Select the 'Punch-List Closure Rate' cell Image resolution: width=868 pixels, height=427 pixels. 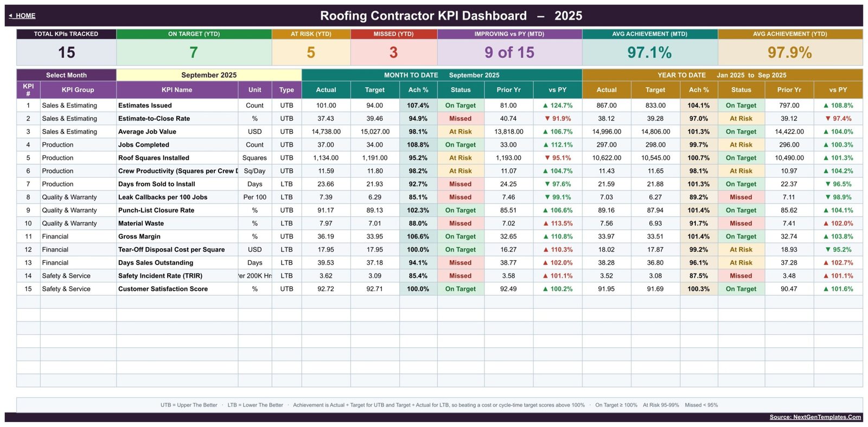point(177,210)
